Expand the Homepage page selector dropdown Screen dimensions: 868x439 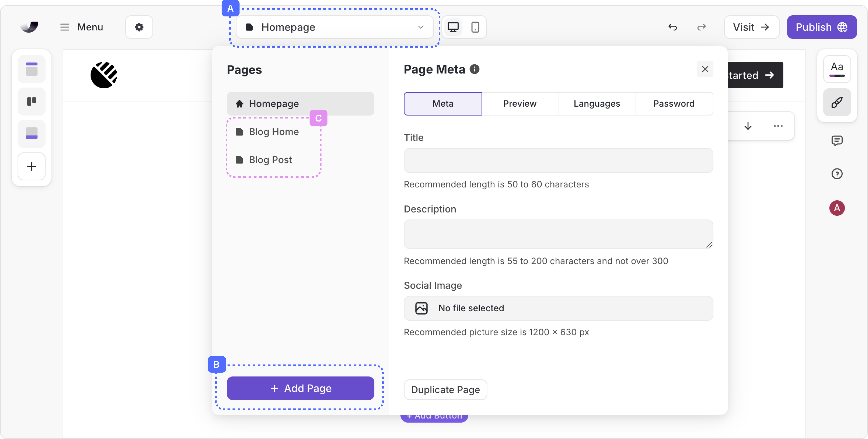pos(335,27)
